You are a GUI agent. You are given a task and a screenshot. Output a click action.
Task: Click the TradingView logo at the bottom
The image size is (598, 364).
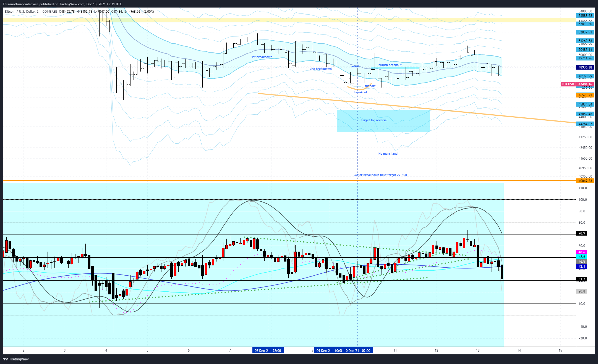coord(16,359)
